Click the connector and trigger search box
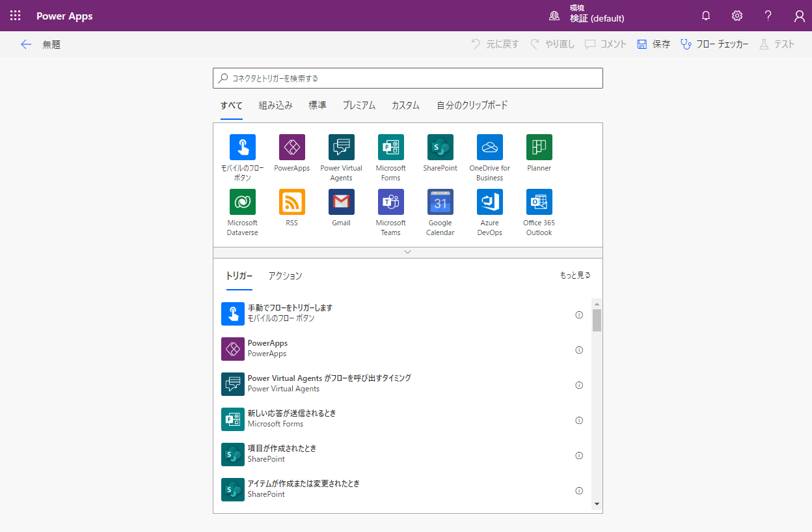Screen dimensions: 812x532 click(408, 78)
